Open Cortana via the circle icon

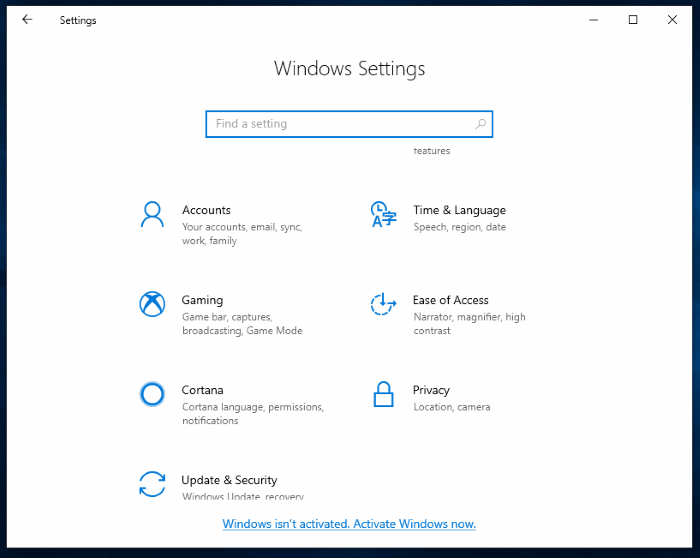(x=152, y=394)
